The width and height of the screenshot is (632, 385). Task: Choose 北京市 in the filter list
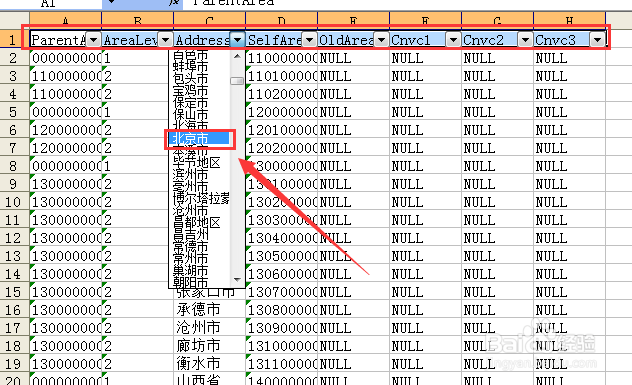[x=200, y=139]
